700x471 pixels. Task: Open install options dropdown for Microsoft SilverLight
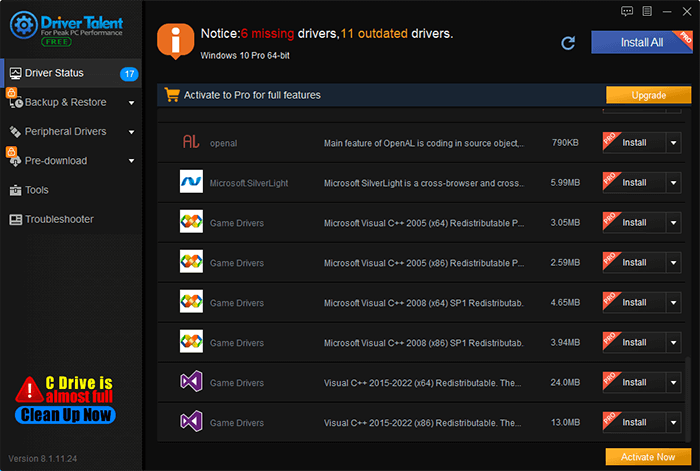[x=673, y=183]
